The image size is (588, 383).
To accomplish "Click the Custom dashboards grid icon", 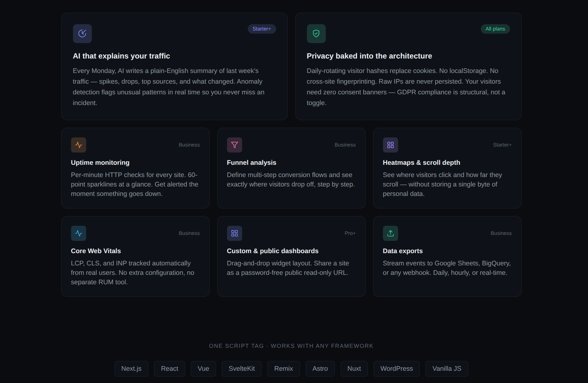I will click(x=235, y=233).
